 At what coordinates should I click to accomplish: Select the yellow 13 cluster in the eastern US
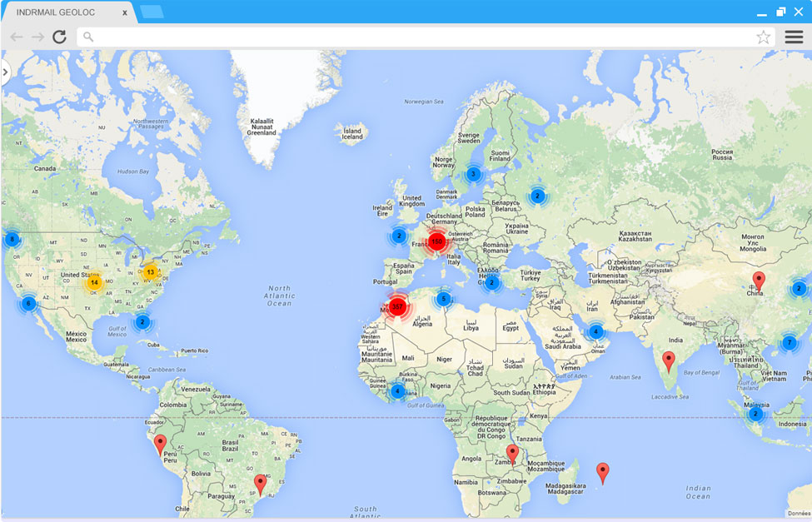(150, 272)
